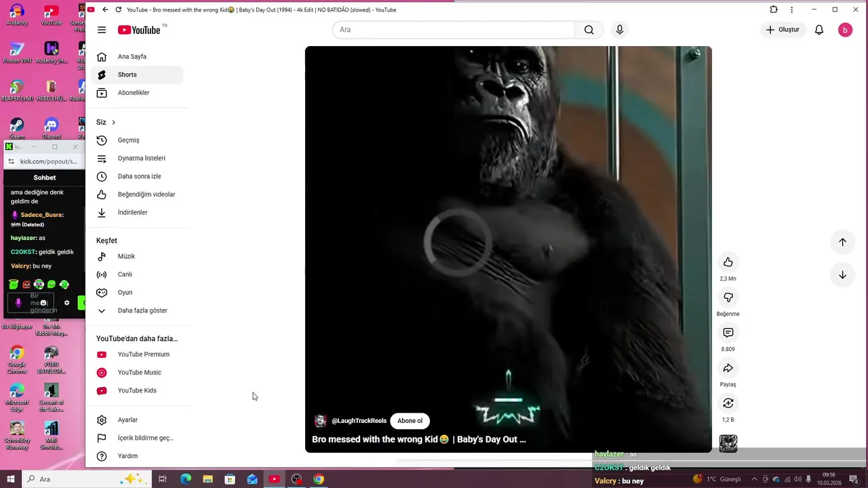Screen dimensions: 868x488
Task: Open Task View on the taskbar
Action: pyautogui.click(x=163, y=479)
